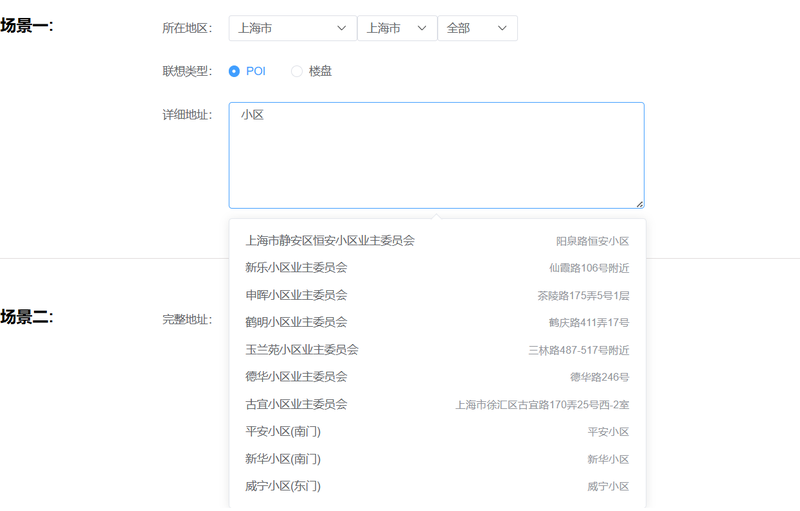This screenshot has height=511, width=800.
Task: Click the 详细地址 text area
Action: click(x=436, y=156)
